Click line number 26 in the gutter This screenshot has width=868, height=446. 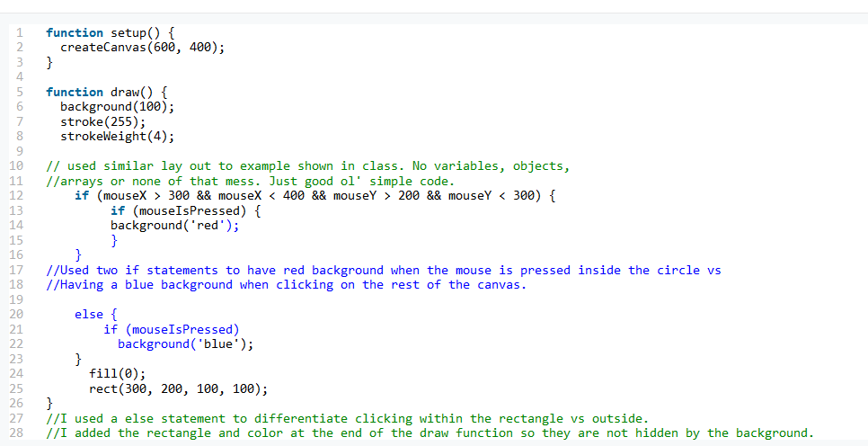pos(15,404)
